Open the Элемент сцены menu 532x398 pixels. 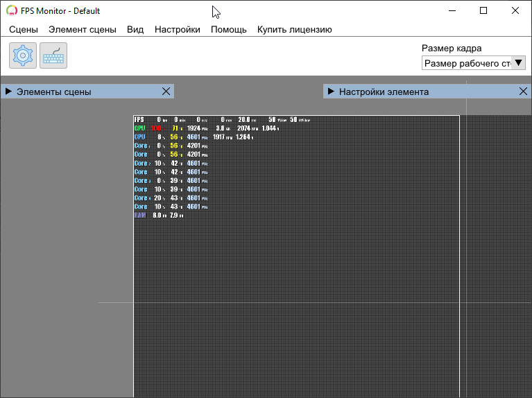83,30
